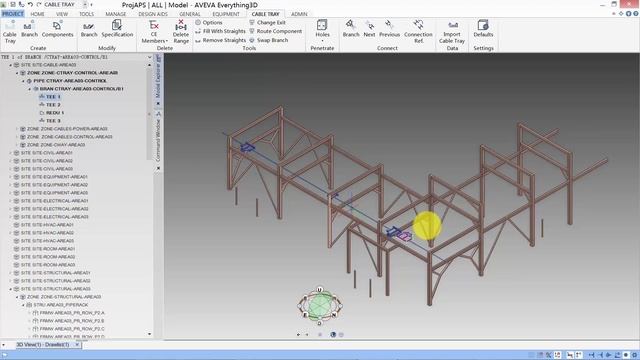Select TEE 3 in the explorer tree
Screen dimensions: 640x360
point(49,121)
